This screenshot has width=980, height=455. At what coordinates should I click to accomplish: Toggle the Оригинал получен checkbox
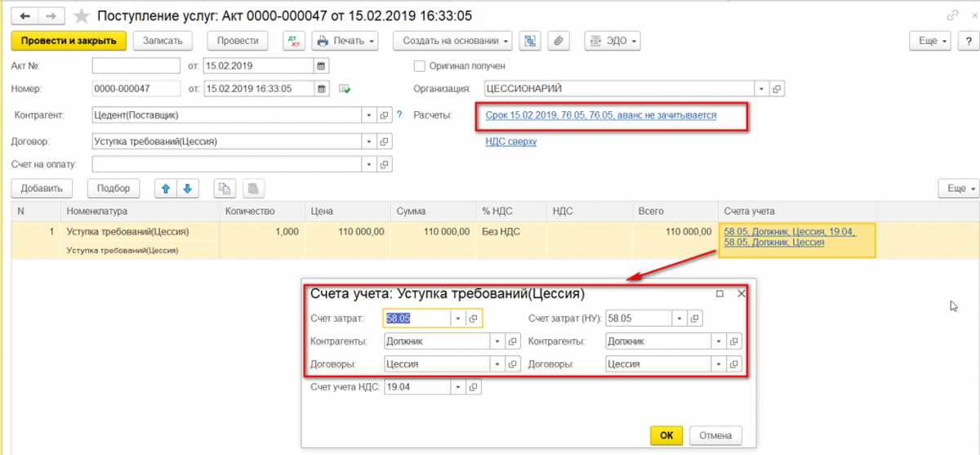click(x=420, y=65)
